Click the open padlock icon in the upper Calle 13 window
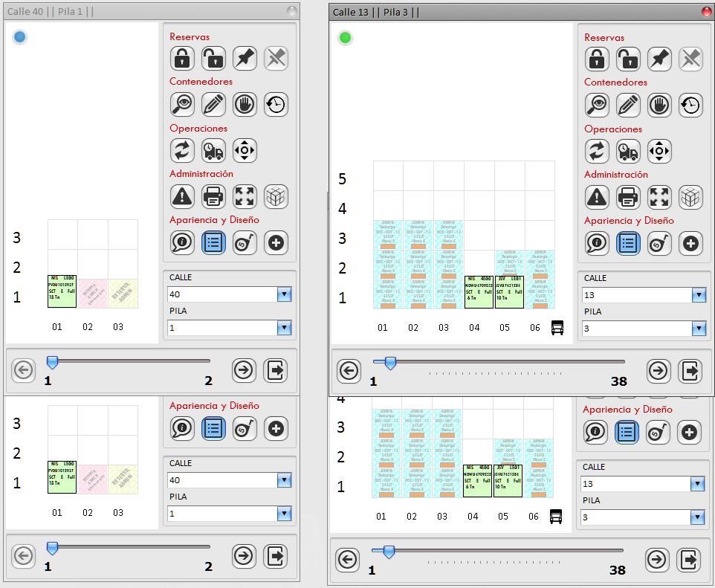715x588 pixels. (628, 59)
